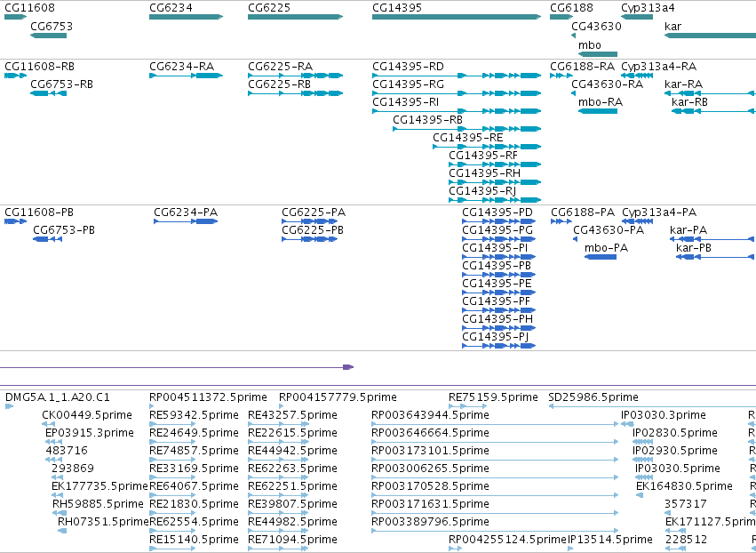Select EST RE75159.5prime

coord(493,397)
